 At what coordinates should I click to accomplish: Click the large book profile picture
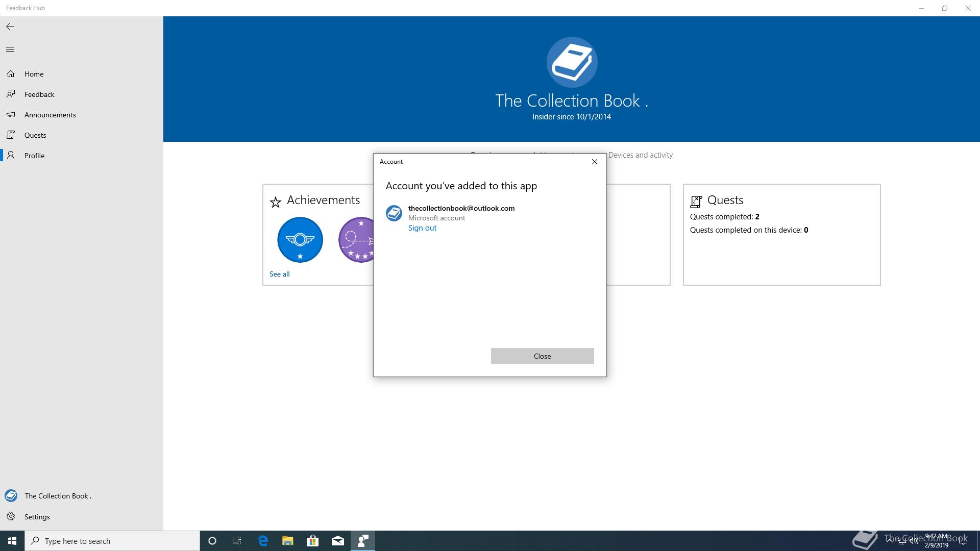tap(572, 62)
